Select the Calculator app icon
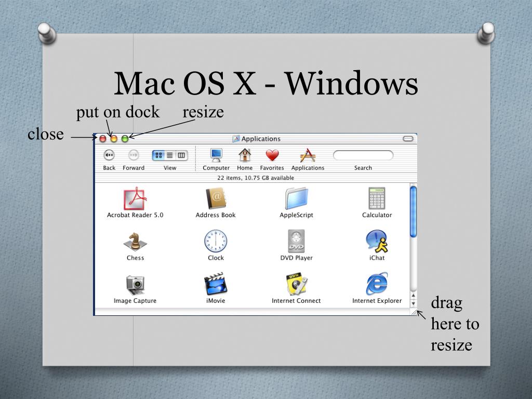This screenshot has height=399, width=532. (377, 198)
